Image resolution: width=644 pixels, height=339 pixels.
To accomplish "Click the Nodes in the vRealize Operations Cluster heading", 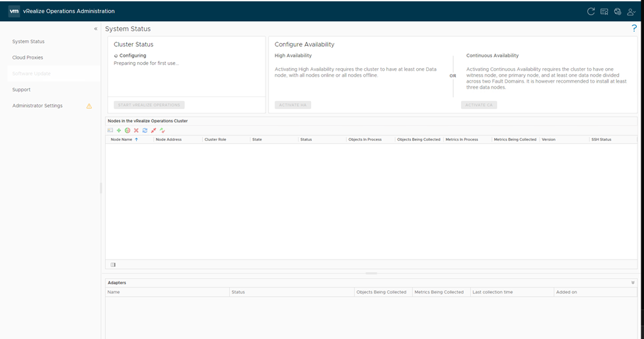I will [x=147, y=121].
